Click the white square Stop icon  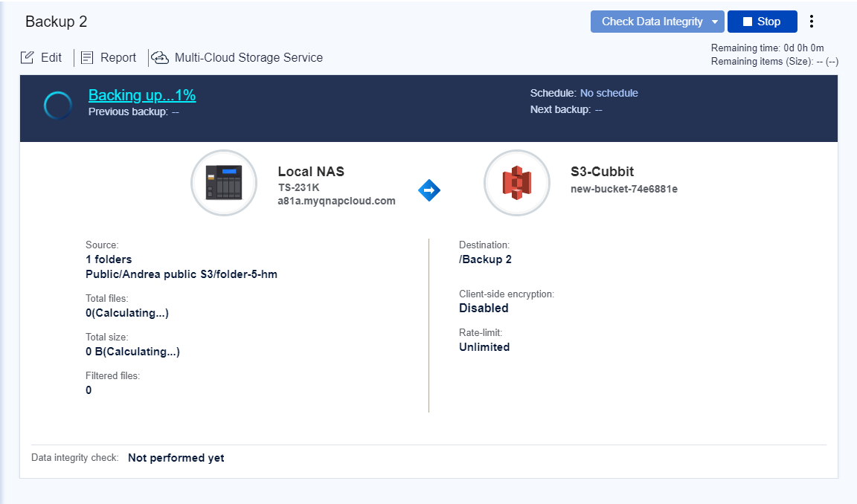pos(748,22)
